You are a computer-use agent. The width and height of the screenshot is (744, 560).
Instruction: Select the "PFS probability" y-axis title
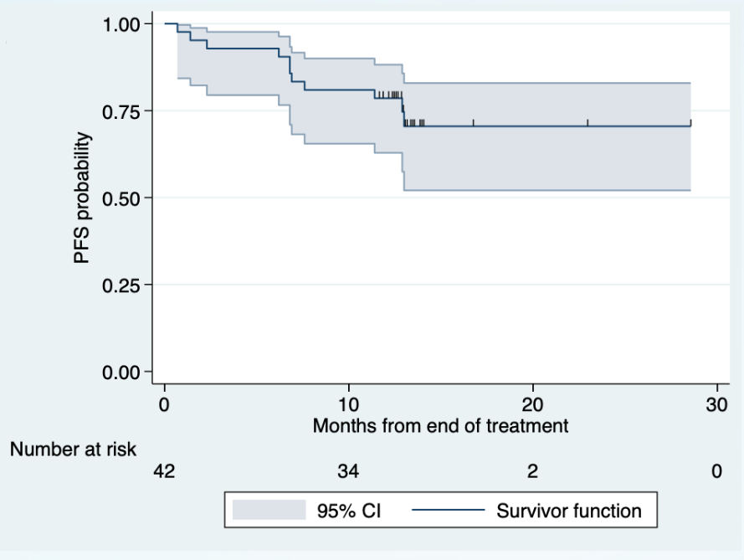(x=82, y=198)
